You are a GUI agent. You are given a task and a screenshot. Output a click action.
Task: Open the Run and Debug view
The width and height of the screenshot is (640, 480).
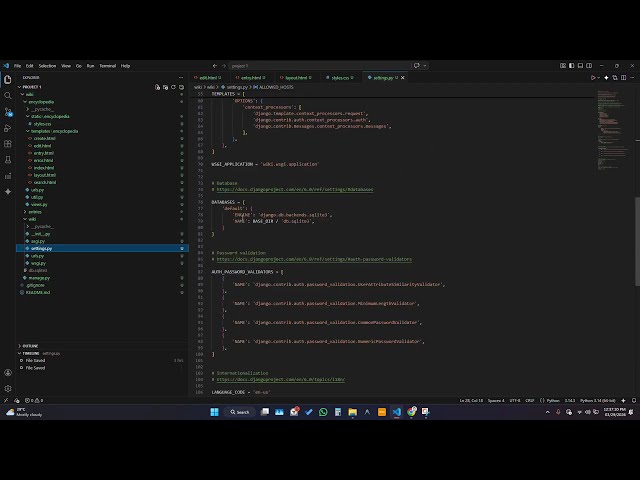[x=8, y=128]
